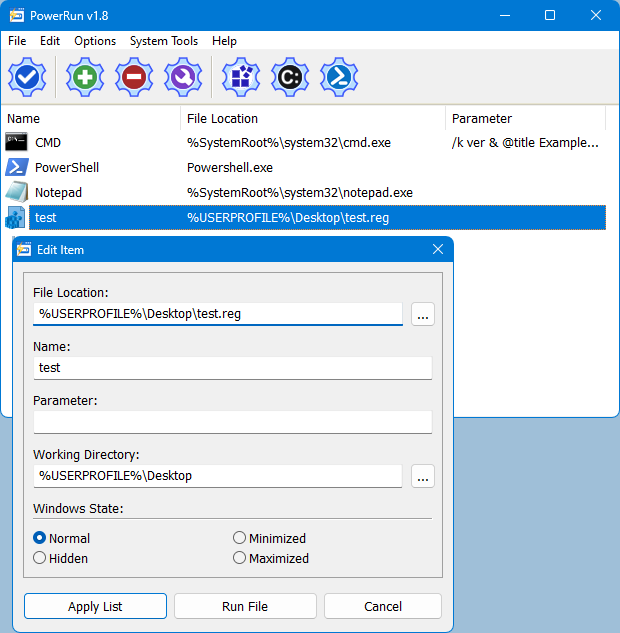Set window state to Minimized
Screen dimensions: 620x633
(x=239, y=538)
